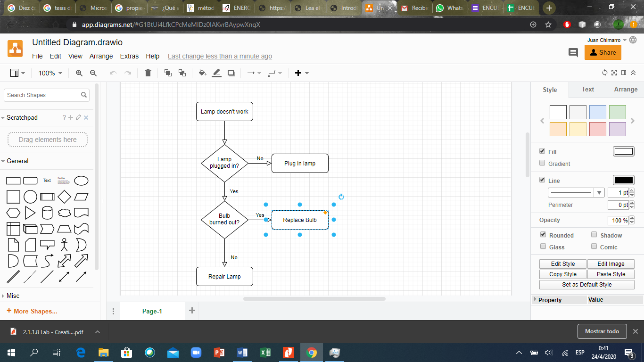
Task: Click the Line Color pencil icon
Action: click(x=216, y=73)
